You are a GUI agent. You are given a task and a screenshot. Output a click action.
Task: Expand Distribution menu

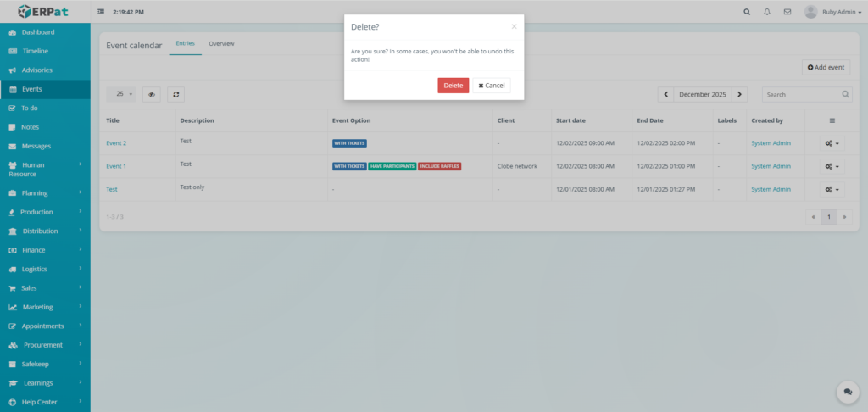pyautogui.click(x=45, y=231)
